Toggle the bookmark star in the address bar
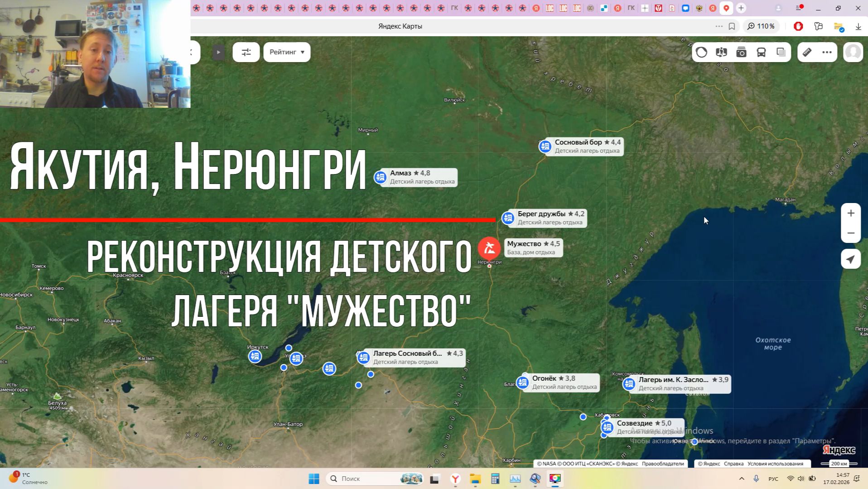 point(731,26)
